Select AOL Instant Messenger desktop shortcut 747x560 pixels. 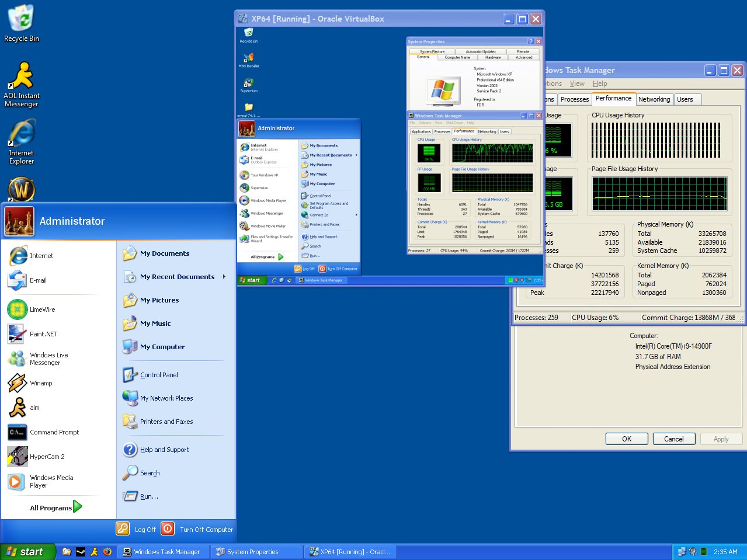tap(22, 85)
